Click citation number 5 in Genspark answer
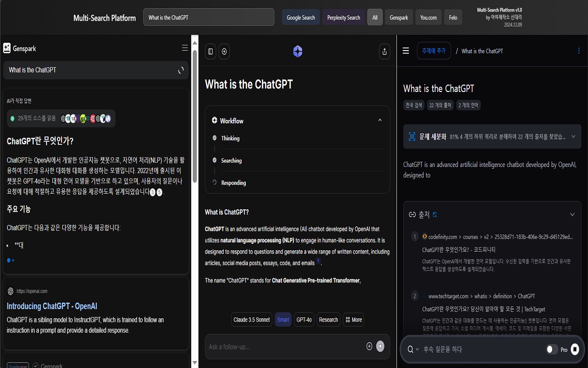The image size is (588, 368). (x=159, y=192)
